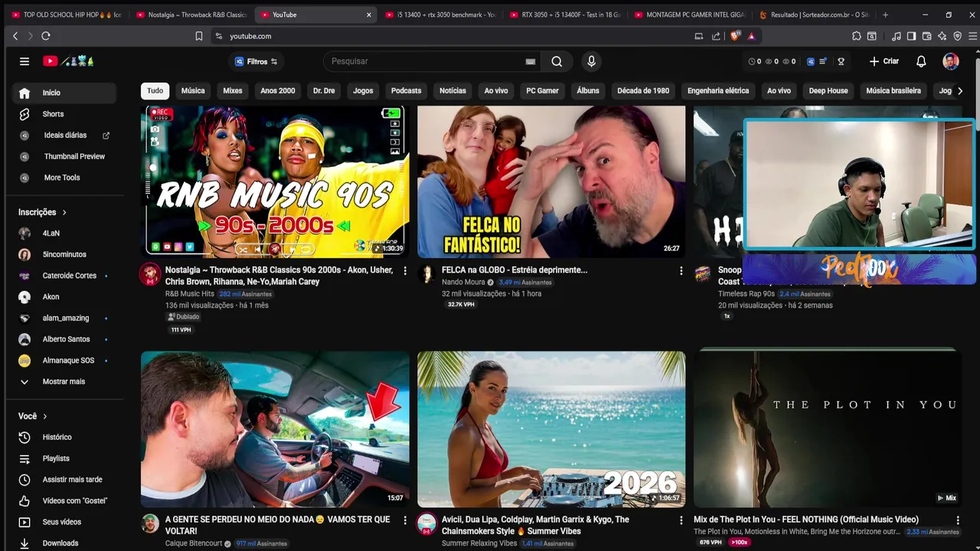Image resolution: width=980 pixels, height=551 pixels.
Task: Open Brave VPN shield icon
Action: (x=957, y=36)
